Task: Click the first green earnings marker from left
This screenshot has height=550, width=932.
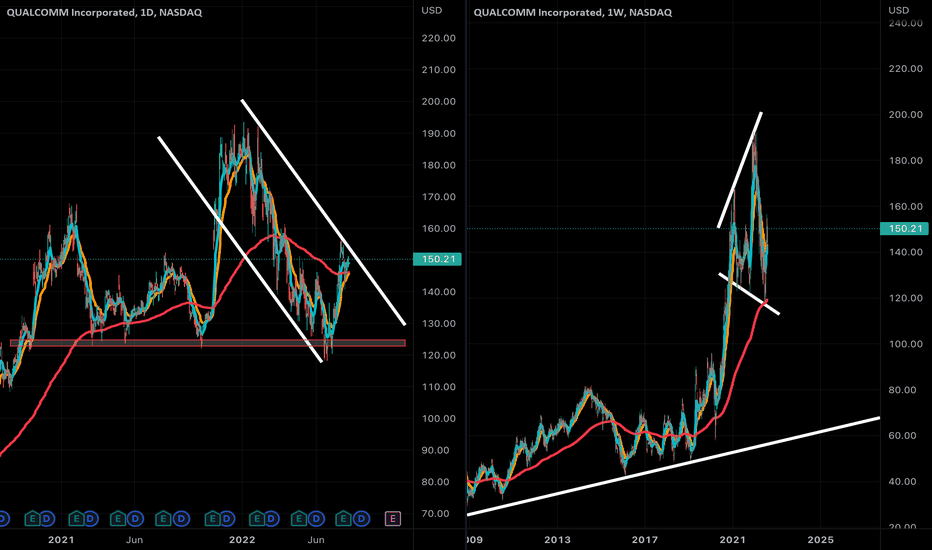Action: coord(32,519)
